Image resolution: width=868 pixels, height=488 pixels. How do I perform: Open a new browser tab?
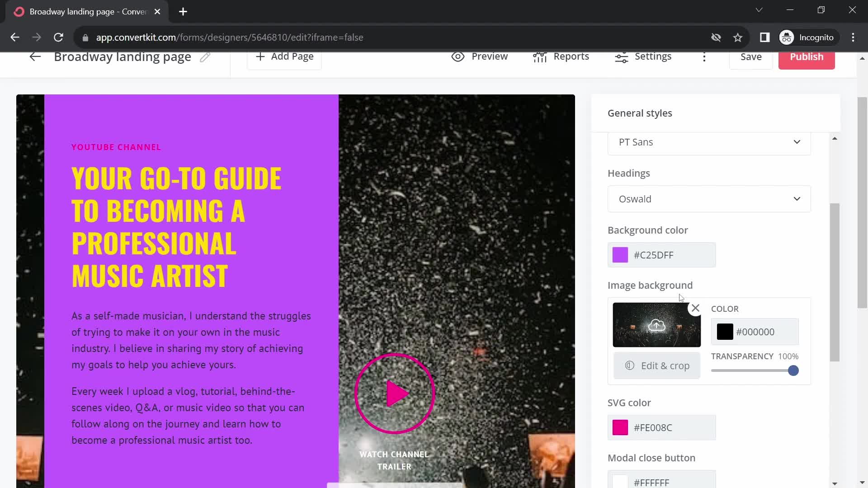coord(183,12)
